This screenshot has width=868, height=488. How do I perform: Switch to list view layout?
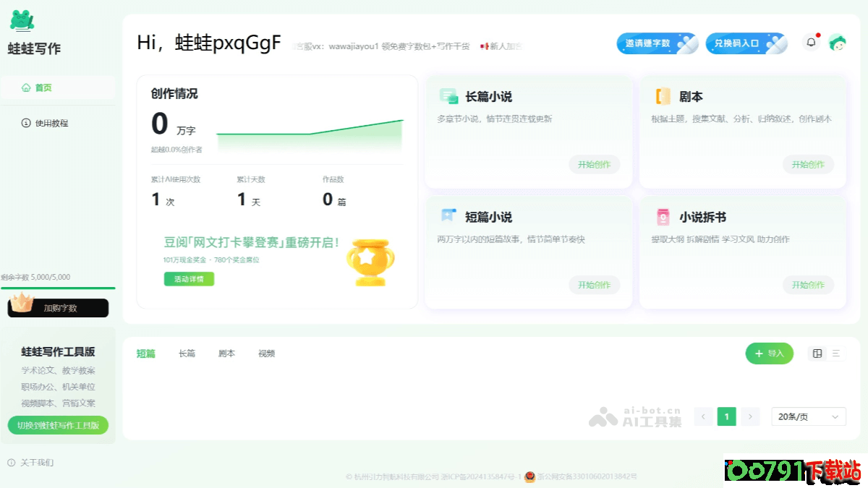tap(835, 354)
